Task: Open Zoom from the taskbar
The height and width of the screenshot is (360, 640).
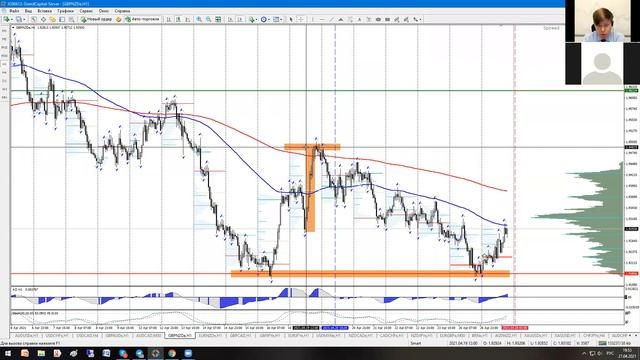Action: coord(188,353)
